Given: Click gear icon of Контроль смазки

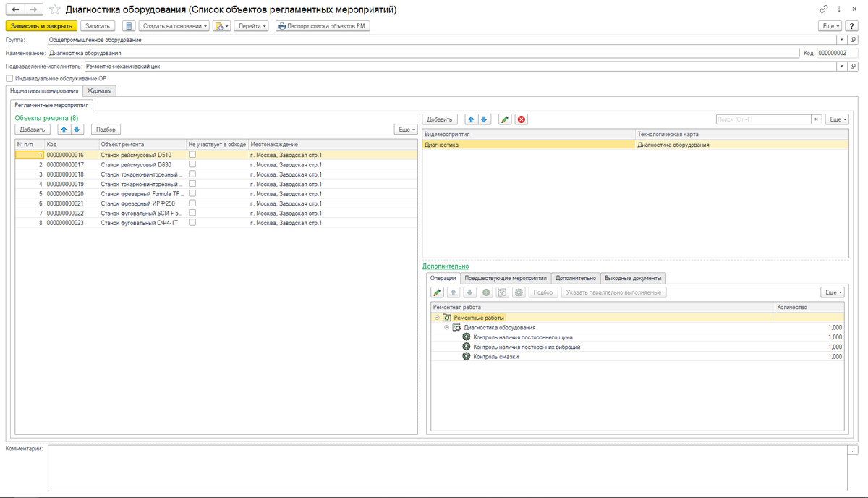Looking at the screenshot, I should click(x=467, y=356).
